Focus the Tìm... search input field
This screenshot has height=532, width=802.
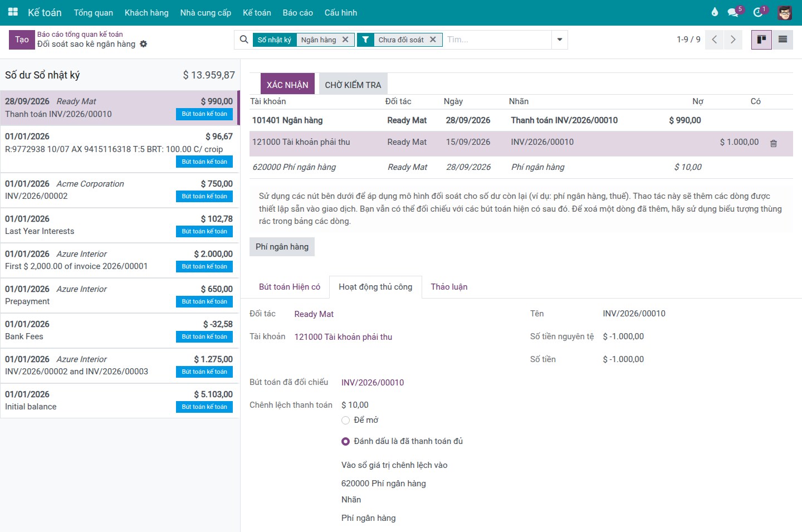point(497,40)
